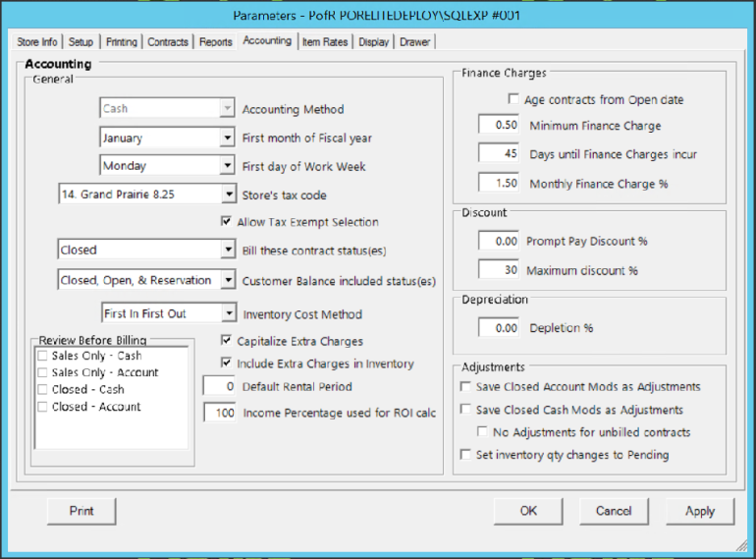Check Set inventory qty changes to Pending
The image size is (756, 559).
point(465,454)
